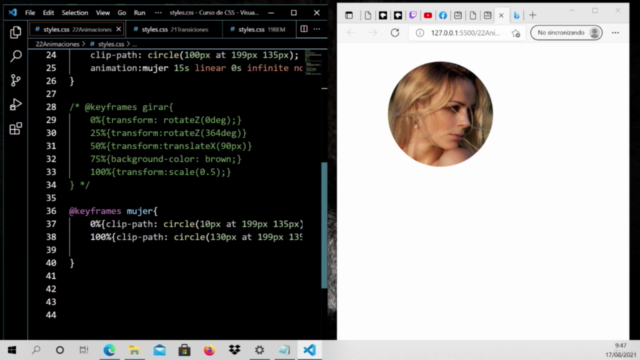Screen dimensions: 640x360
Task: Open Dropbox from the taskbar
Action: click(235, 350)
